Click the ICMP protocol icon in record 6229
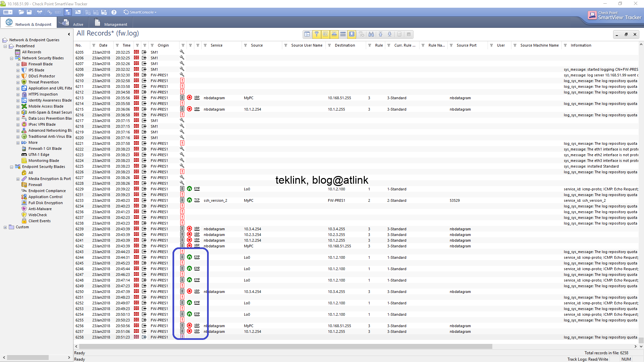644x362 pixels. click(197, 189)
